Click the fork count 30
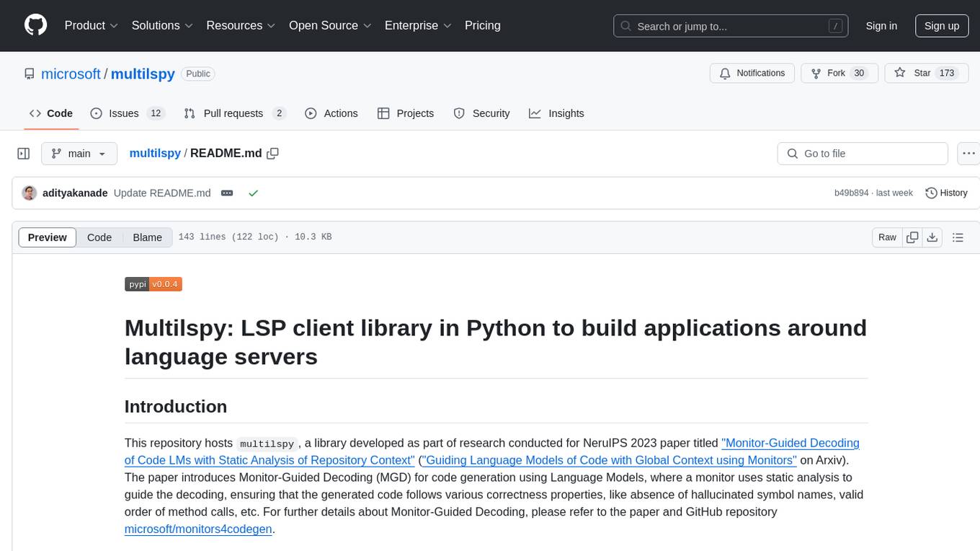 858,73
